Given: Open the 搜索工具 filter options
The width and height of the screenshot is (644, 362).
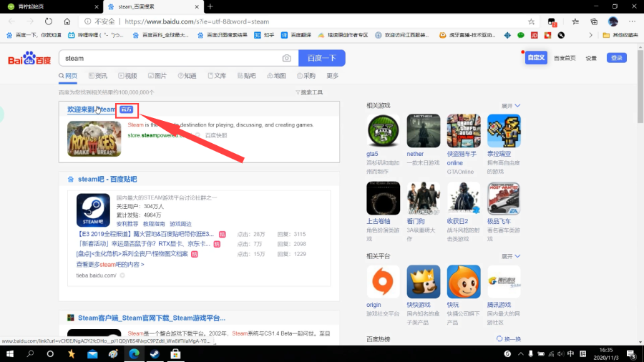Looking at the screenshot, I should (x=309, y=93).
